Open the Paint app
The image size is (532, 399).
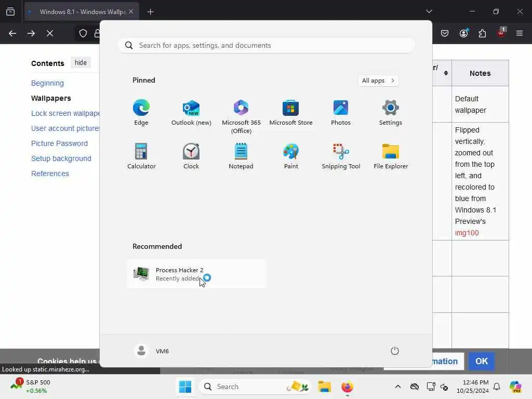tap(291, 156)
